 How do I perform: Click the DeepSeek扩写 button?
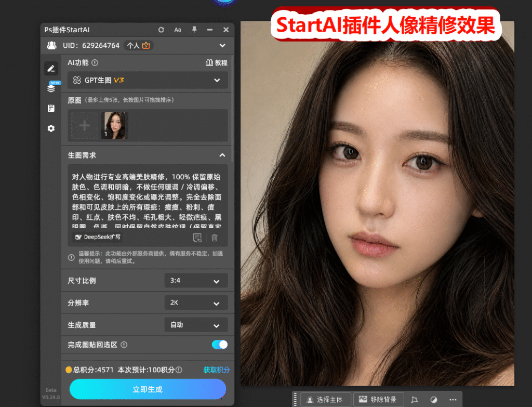tap(98, 237)
